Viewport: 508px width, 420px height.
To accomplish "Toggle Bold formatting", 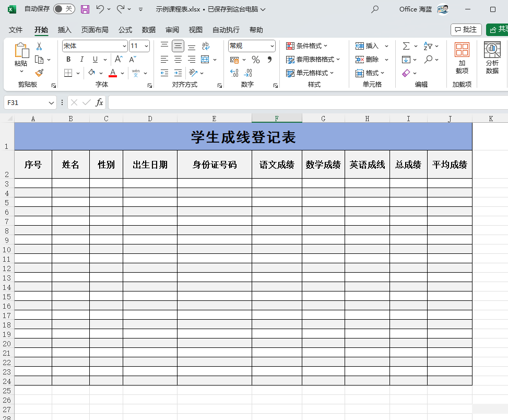I will click(x=68, y=60).
